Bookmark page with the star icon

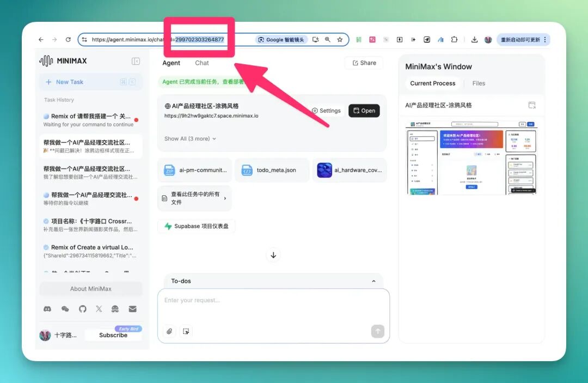340,39
